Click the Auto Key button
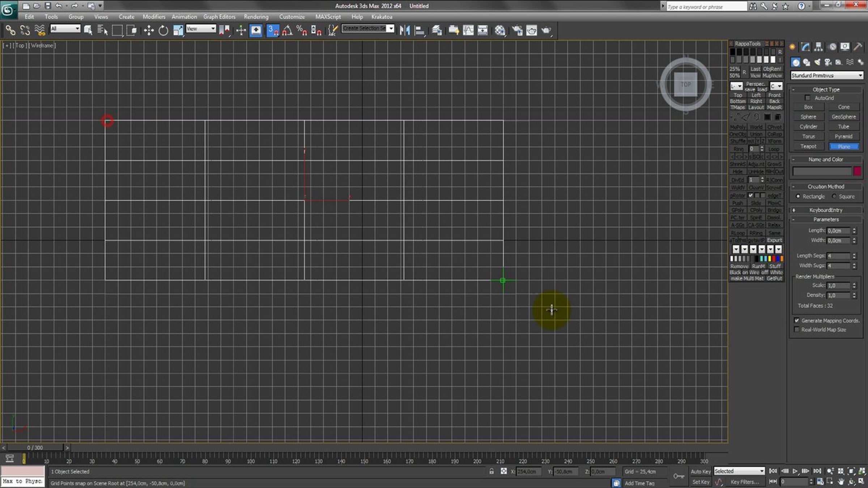 (701, 471)
